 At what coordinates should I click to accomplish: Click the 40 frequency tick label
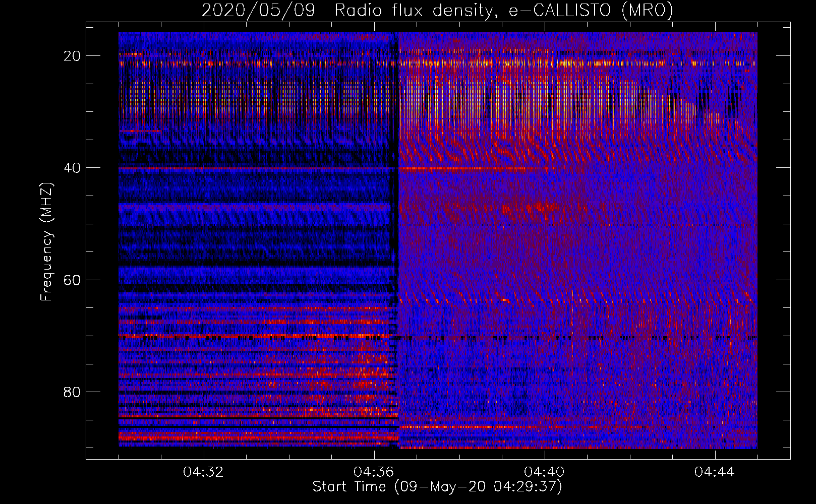[x=72, y=168]
